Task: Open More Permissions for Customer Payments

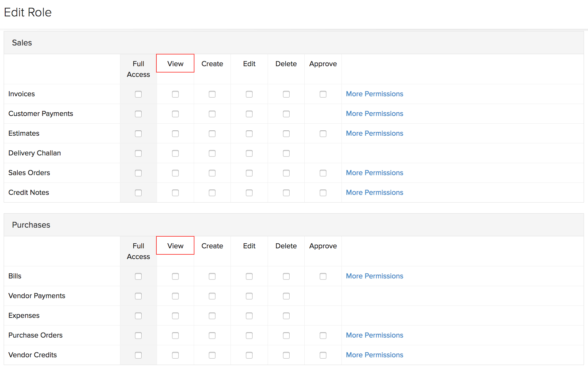Action: click(375, 114)
